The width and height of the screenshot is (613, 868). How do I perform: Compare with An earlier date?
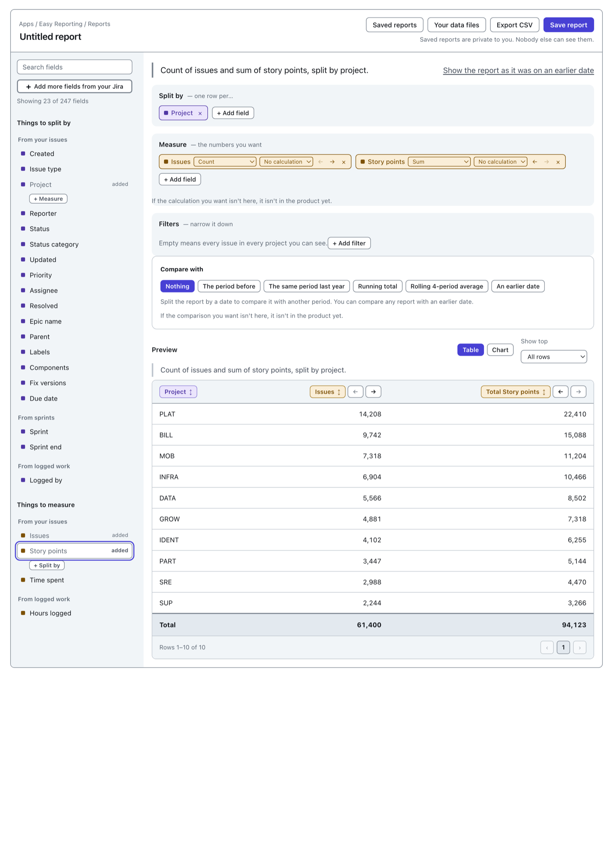tap(518, 287)
